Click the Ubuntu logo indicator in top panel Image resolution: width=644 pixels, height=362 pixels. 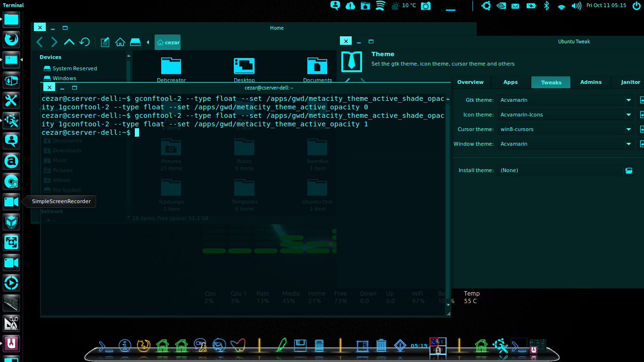coord(486,6)
